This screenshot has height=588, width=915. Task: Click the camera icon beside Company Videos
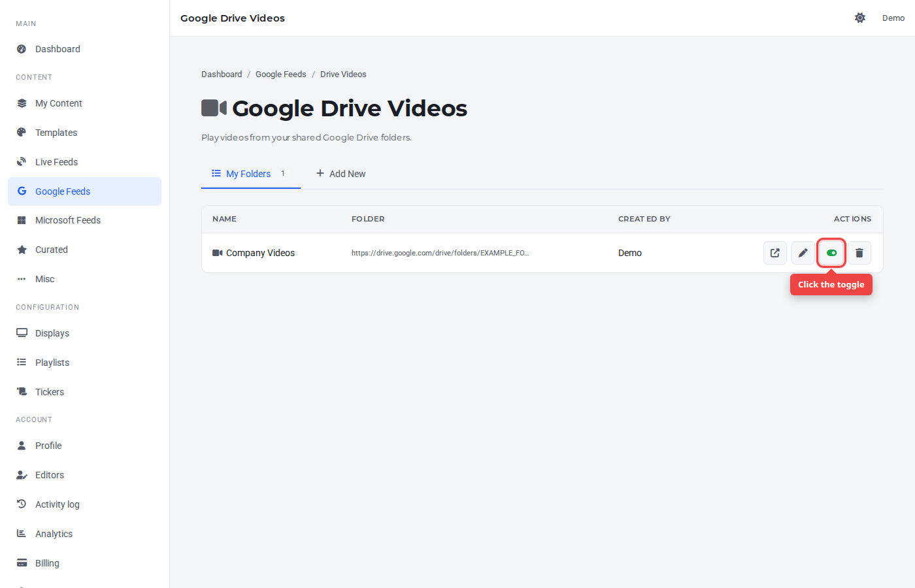tap(218, 253)
